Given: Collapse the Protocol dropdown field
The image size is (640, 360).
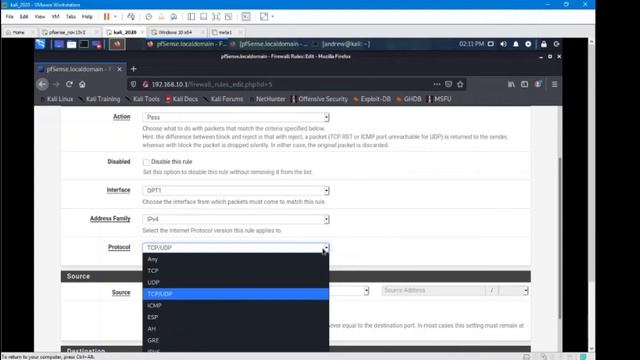Looking at the screenshot, I should 236,248.
